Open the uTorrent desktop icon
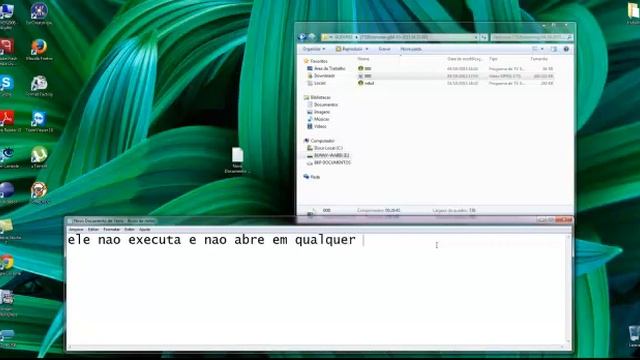640x360 pixels. [39, 157]
